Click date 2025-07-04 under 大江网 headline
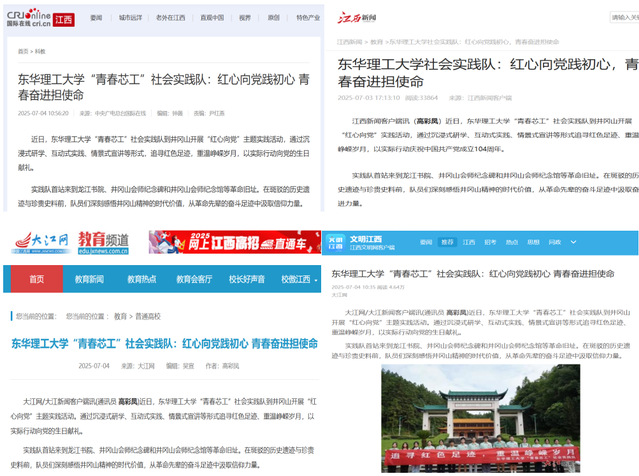Viewport: 639px width, 476px height. pyautogui.click(x=94, y=366)
